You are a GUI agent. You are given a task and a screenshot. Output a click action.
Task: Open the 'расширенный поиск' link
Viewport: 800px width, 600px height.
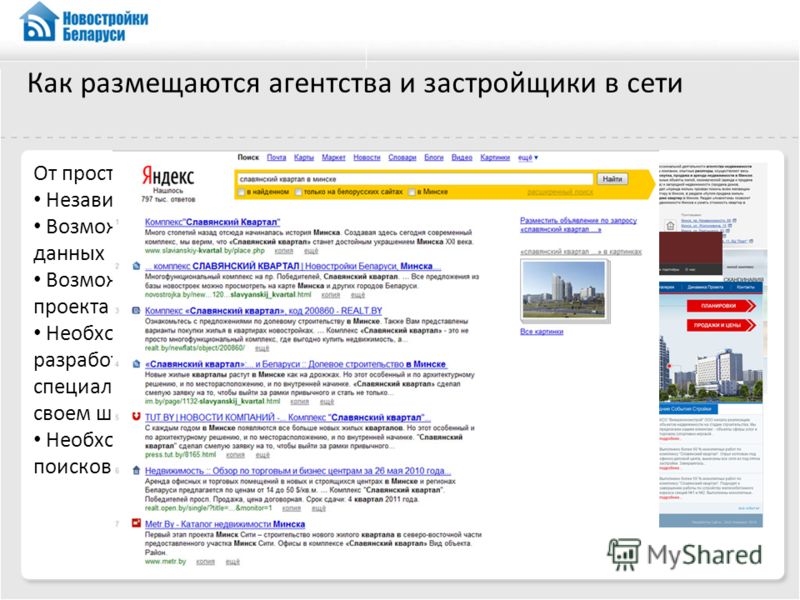pyautogui.click(x=560, y=192)
